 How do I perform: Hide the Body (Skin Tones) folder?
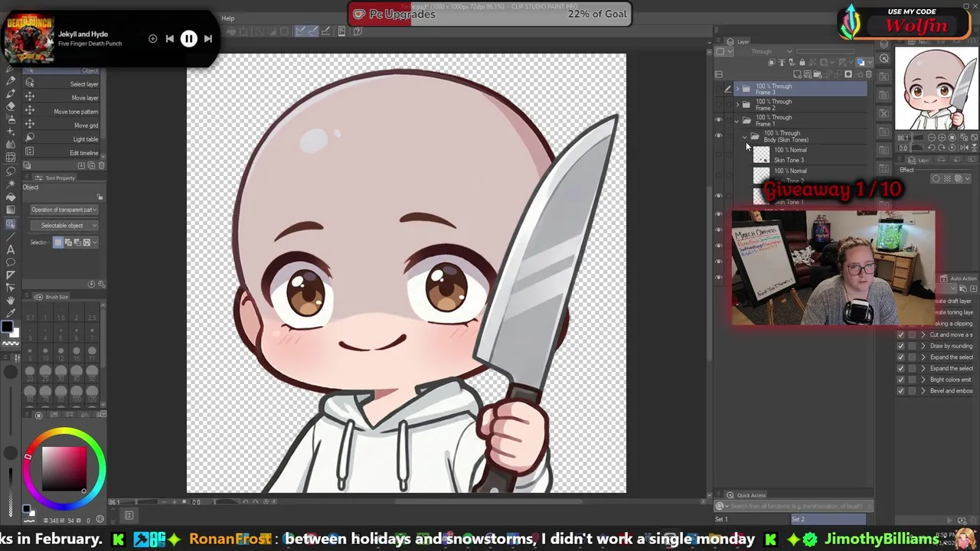718,135
